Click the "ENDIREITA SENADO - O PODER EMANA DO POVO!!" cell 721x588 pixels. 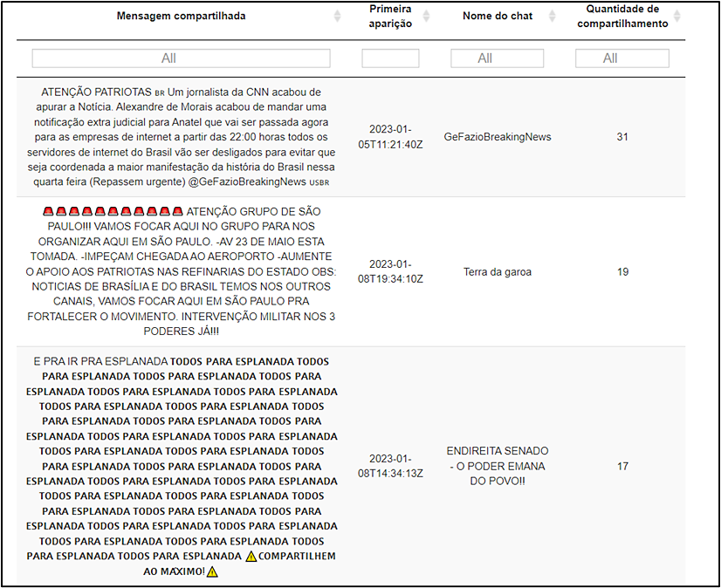click(497, 466)
